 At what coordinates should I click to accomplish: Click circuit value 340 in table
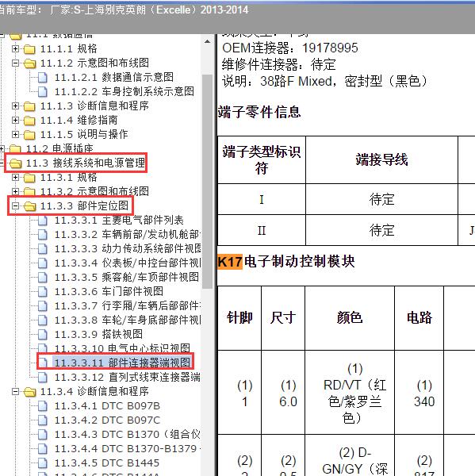(x=424, y=401)
